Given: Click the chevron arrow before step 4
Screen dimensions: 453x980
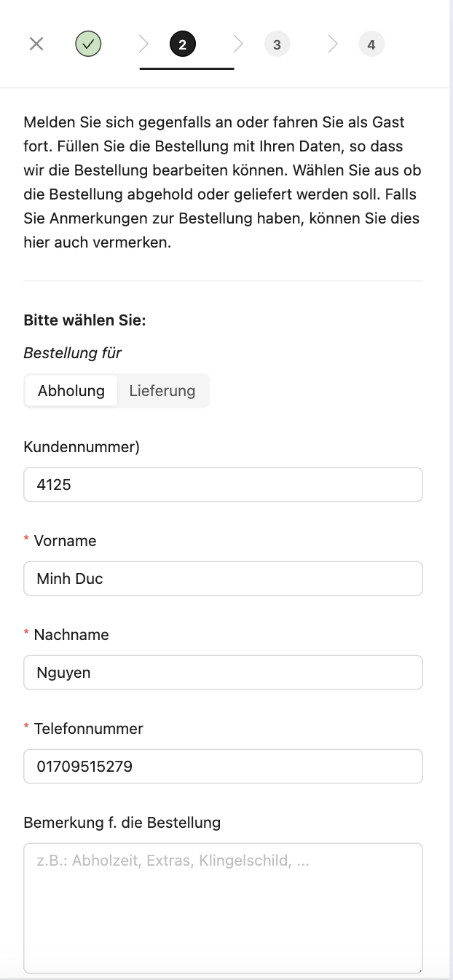Looking at the screenshot, I should pos(333,44).
